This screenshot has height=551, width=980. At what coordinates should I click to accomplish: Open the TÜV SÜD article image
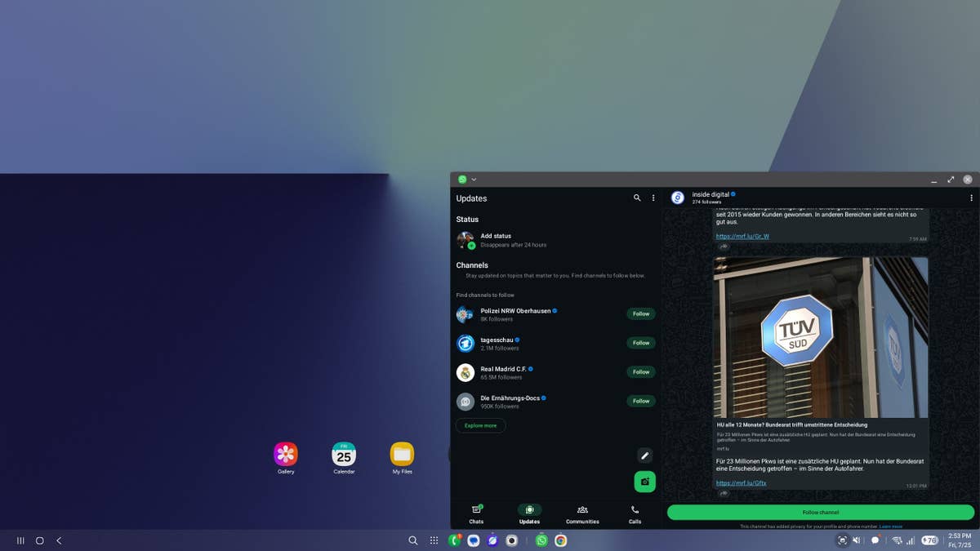coord(820,337)
